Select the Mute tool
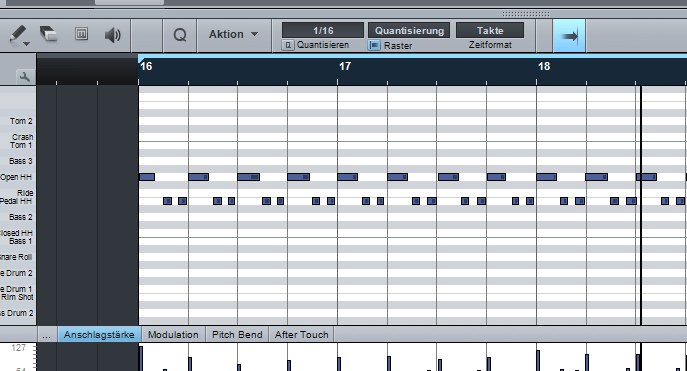 pos(81,34)
